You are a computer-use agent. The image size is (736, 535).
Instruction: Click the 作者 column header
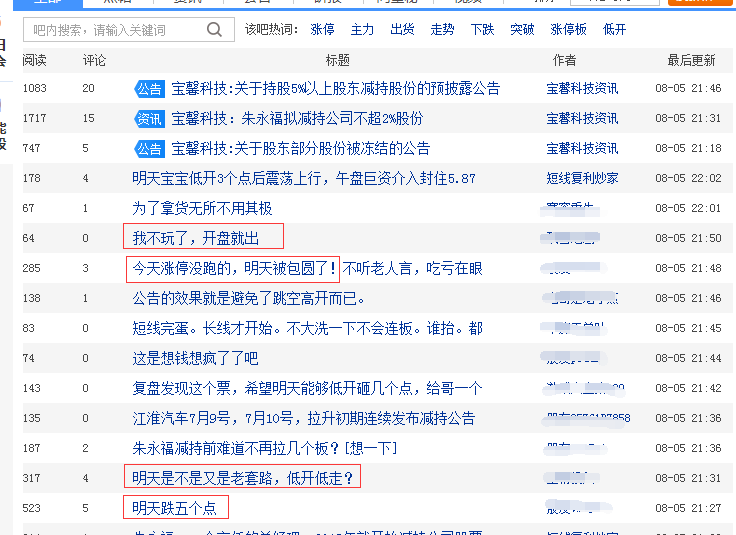564,60
